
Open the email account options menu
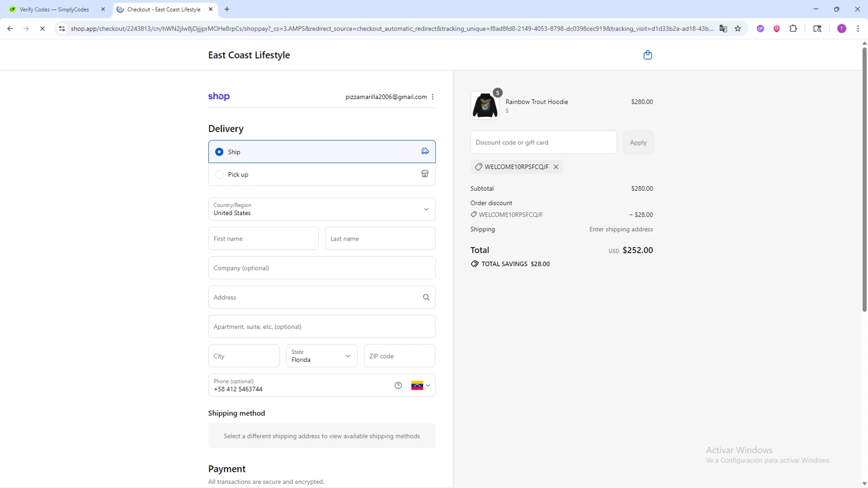coord(433,97)
